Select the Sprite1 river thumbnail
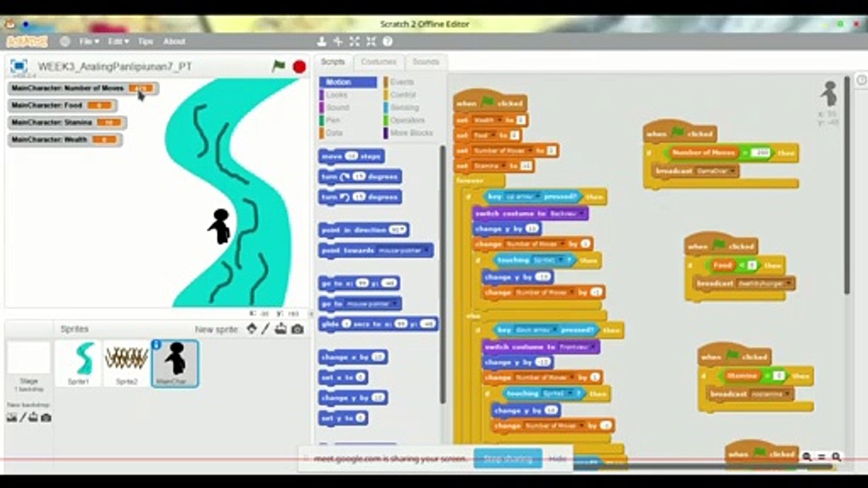Viewport: 868px width, 488px height. [x=79, y=363]
